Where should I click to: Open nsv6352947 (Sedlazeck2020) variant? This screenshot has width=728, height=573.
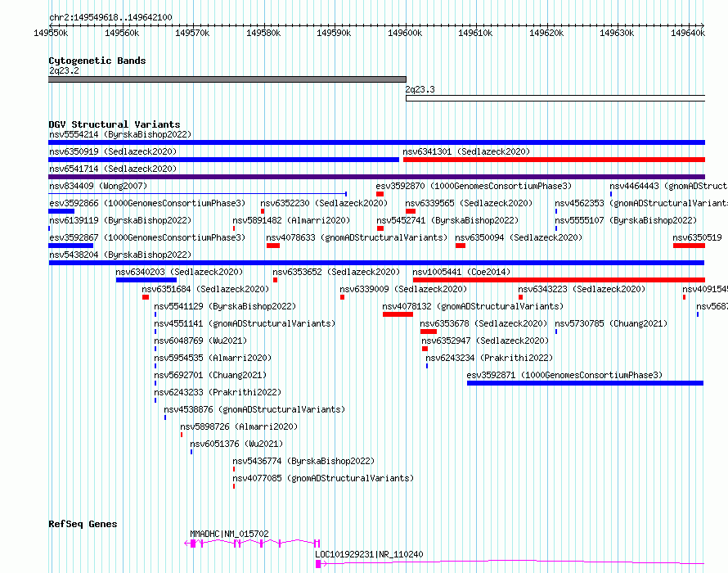tap(485, 341)
